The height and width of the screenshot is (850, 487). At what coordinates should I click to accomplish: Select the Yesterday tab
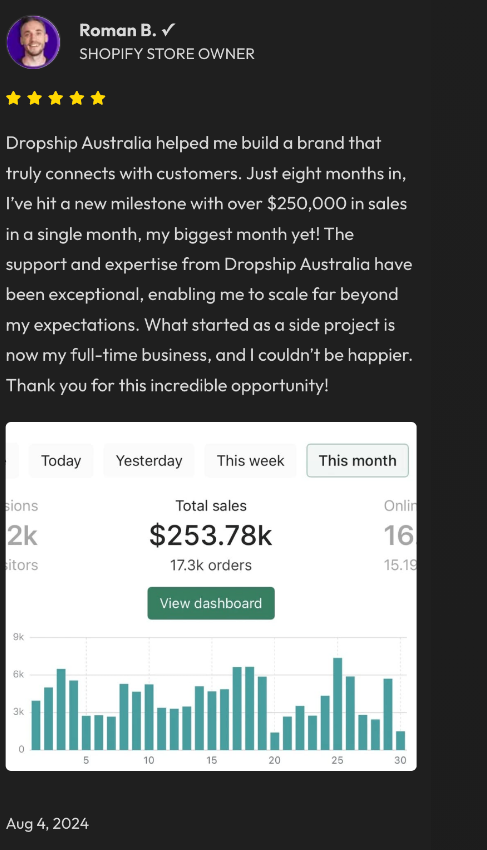coord(149,461)
